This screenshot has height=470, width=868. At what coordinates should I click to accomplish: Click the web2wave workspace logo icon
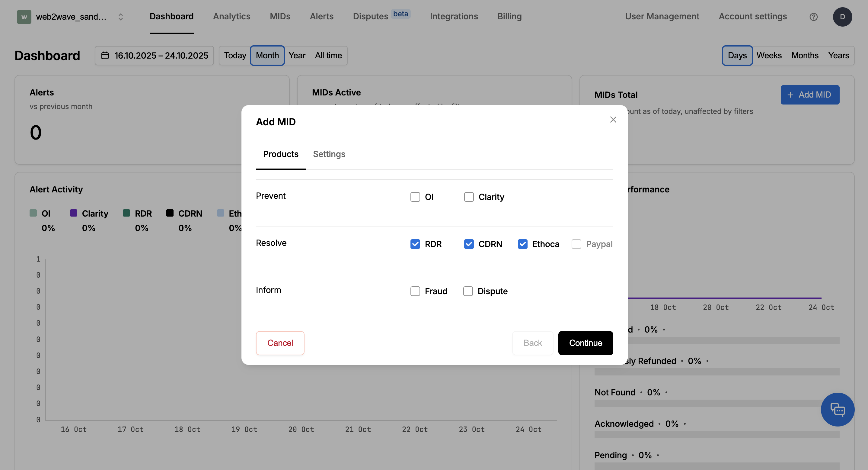coord(24,17)
